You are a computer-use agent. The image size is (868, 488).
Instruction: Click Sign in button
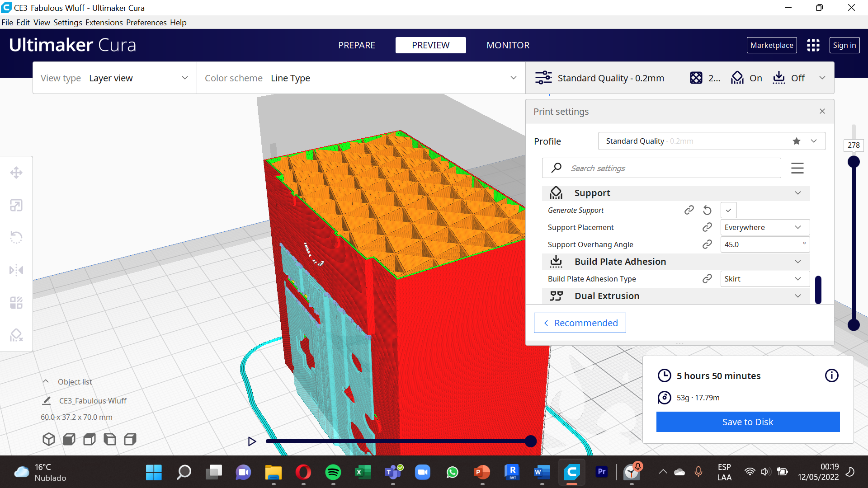(844, 45)
